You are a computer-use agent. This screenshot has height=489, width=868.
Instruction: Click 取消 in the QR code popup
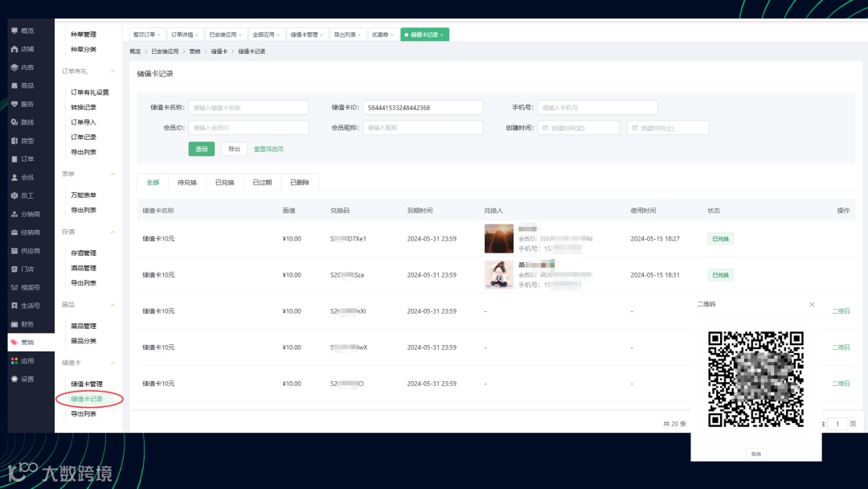click(x=756, y=454)
